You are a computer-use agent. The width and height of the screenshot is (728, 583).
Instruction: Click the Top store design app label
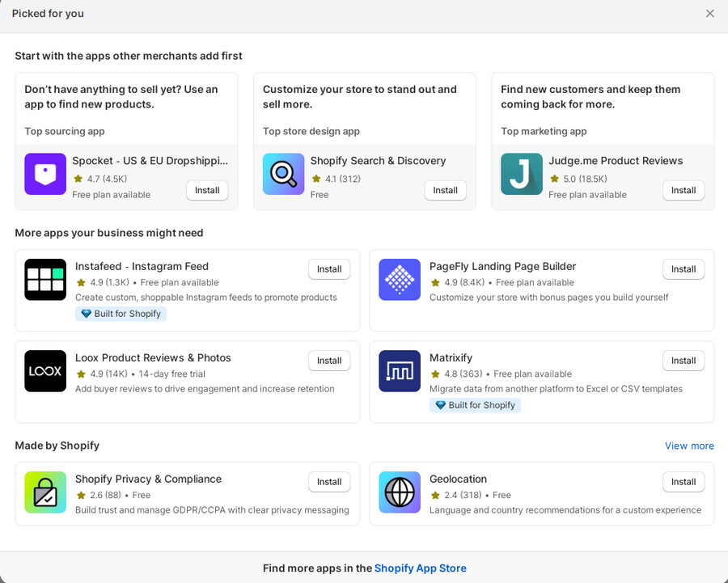(x=311, y=131)
